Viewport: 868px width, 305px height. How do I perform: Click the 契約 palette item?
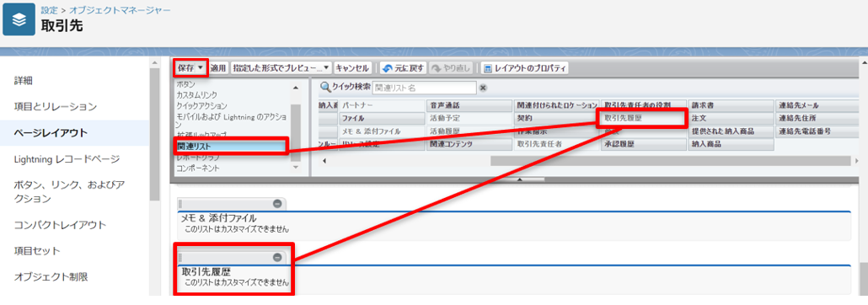(556, 118)
